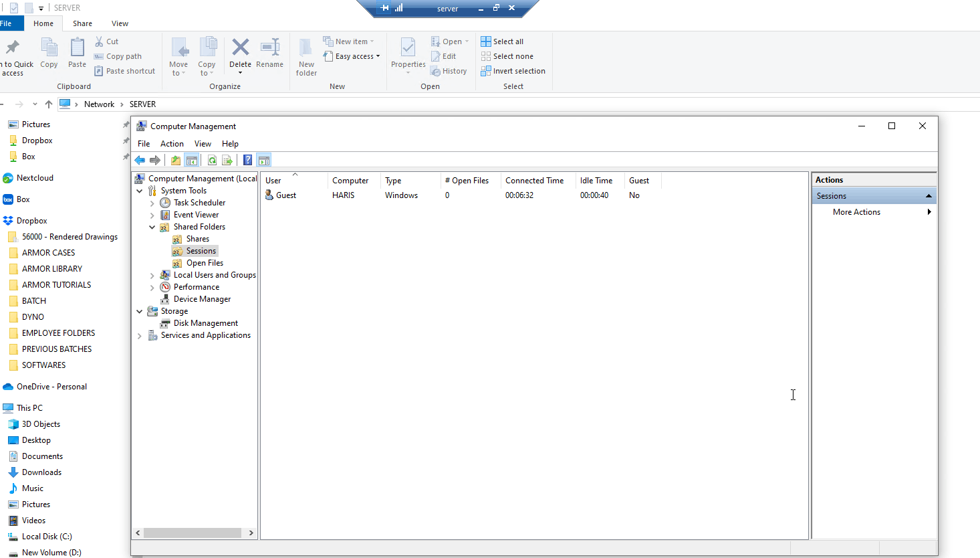Open More Actions in the Actions pane
980x558 pixels.
click(874, 212)
